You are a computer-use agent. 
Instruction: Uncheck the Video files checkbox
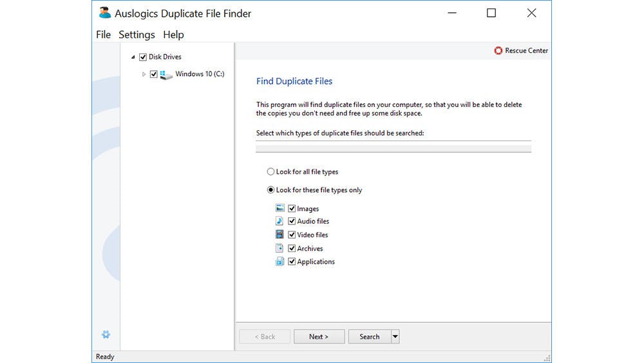pyautogui.click(x=292, y=235)
